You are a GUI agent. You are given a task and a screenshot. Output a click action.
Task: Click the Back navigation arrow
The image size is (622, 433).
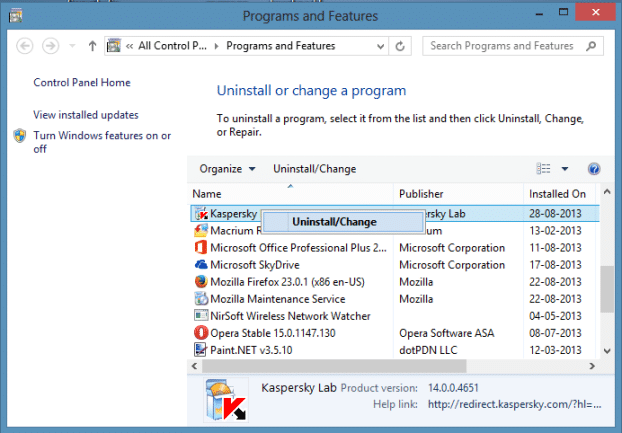click(25, 46)
